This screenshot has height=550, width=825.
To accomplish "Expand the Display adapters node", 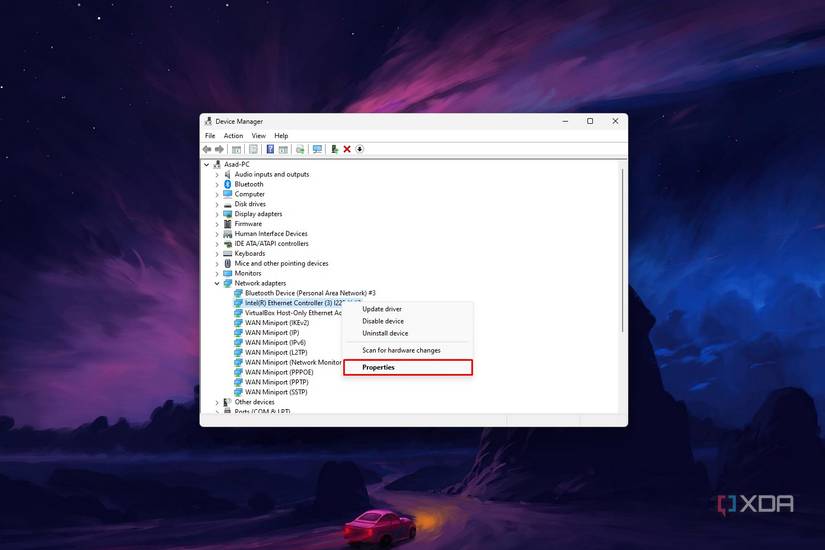I will (x=217, y=214).
